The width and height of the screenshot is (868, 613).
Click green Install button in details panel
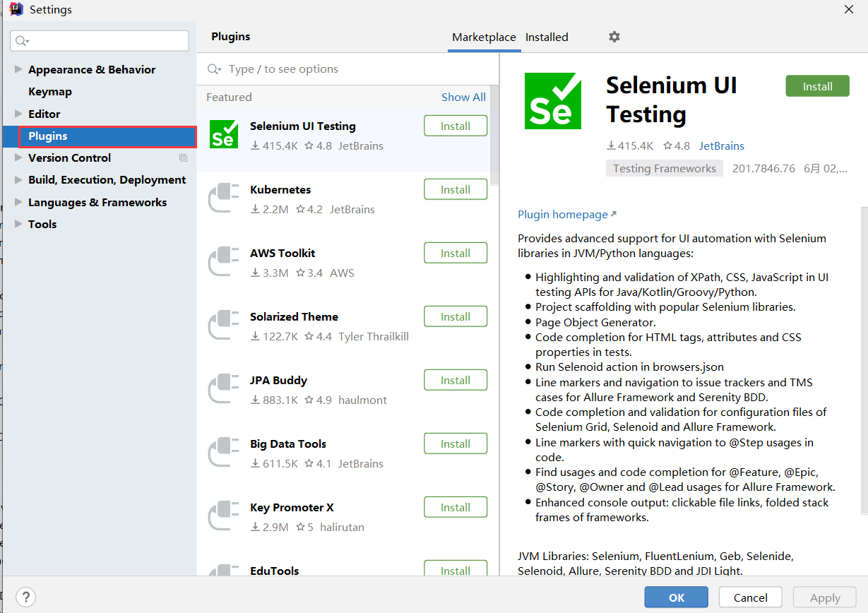pos(817,86)
